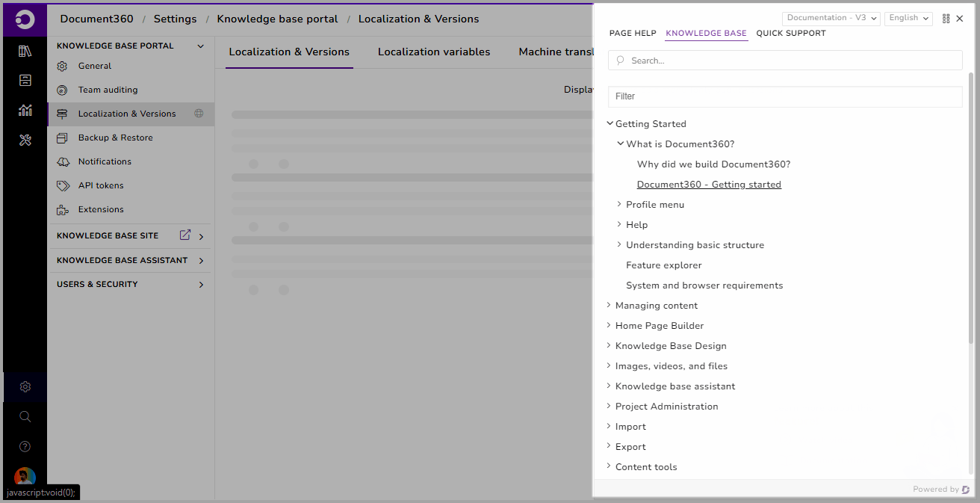This screenshot has width=980, height=503.
Task: Click the Powered by Document360 logo
Action: pos(966,490)
